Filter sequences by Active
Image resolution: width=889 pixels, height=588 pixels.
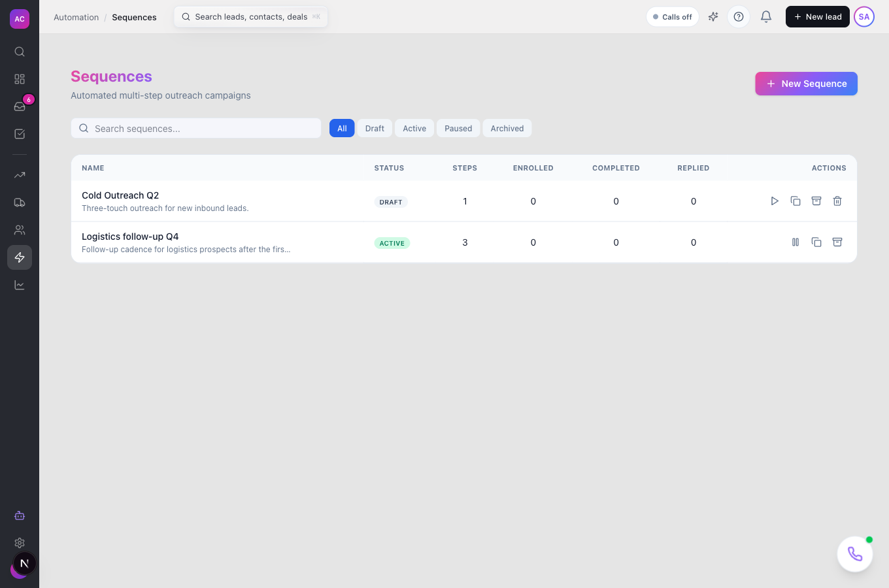pos(414,128)
